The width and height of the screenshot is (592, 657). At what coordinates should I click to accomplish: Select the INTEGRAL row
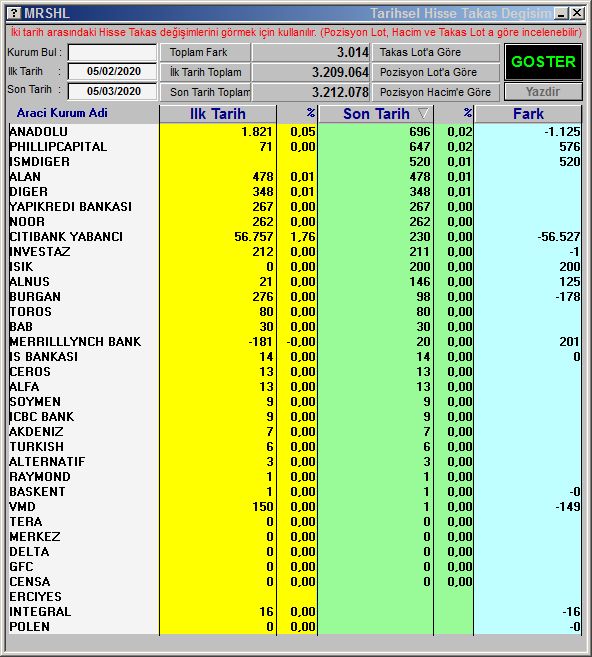[x=295, y=612]
